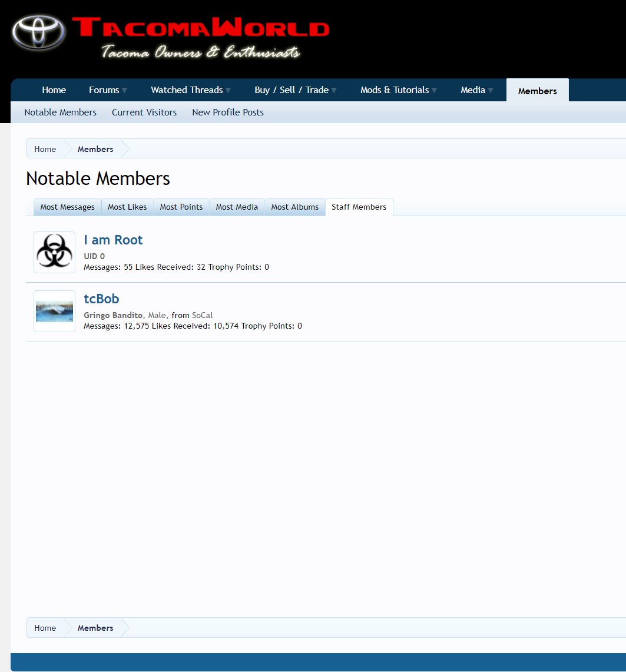Open the Forums navigation item
The height and width of the screenshot is (672, 626).
point(104,90)
